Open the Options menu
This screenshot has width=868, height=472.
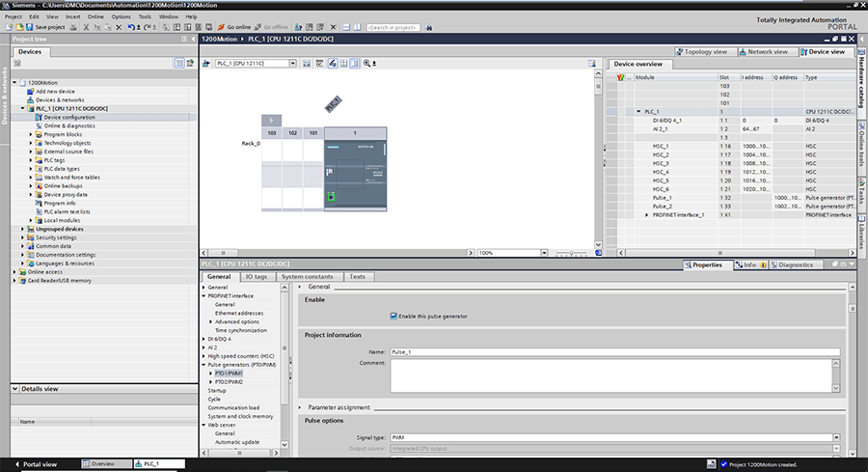(121, 16)
